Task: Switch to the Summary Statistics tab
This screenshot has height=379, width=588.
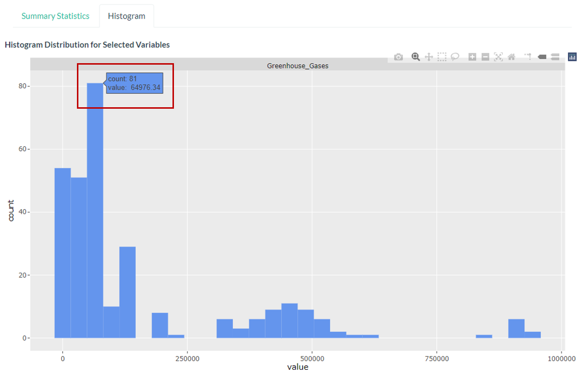Action: 55,16
